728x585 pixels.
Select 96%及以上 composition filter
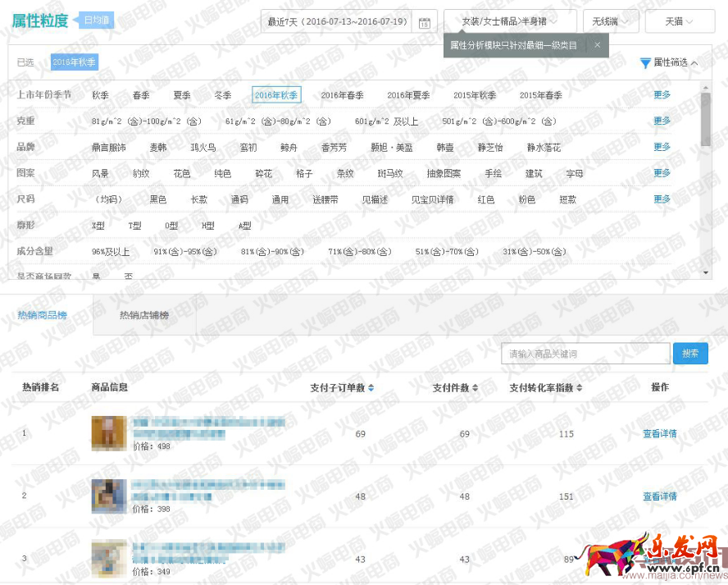[x=111, y=252]
